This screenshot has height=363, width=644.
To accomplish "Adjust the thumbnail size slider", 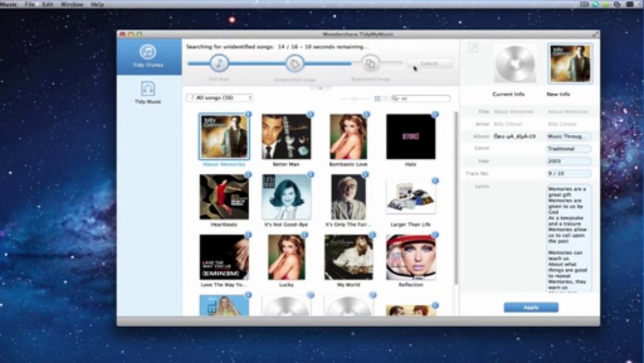I will pos(355,98).
